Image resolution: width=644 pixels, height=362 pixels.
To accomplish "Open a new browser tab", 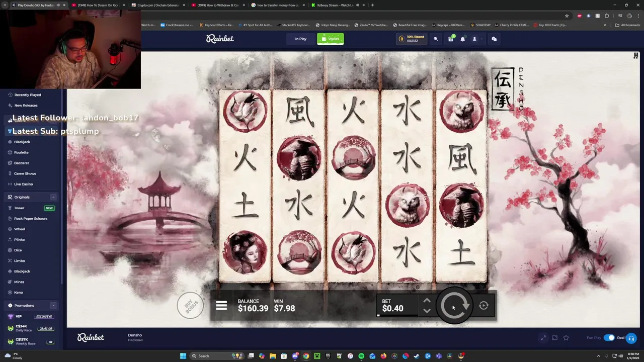I will [372, 5].
